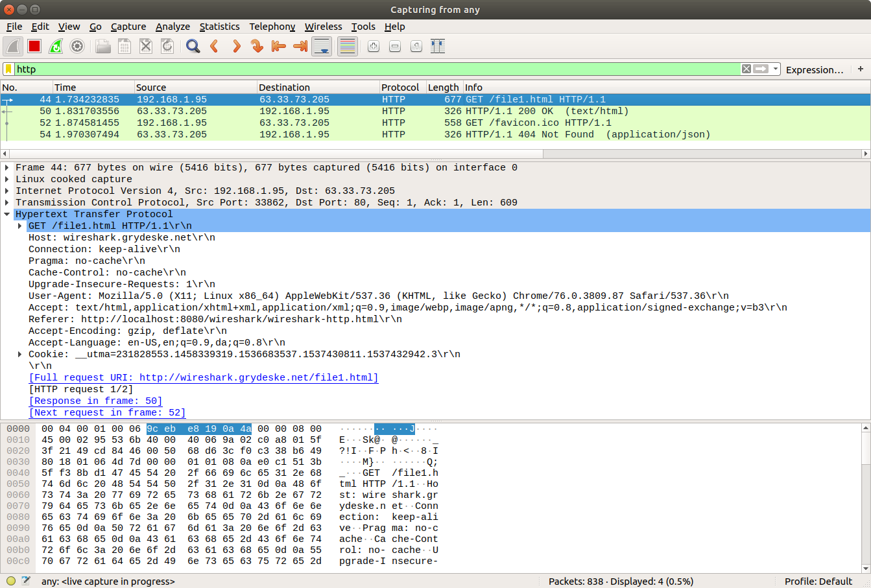This screenshot has height=588, width=871.
Task: Zoom out of the packet list text
Action: [x=394, y=46]
